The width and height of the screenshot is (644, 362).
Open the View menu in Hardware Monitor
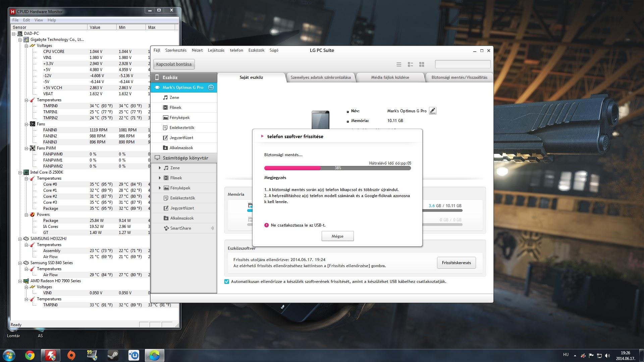coord(39,20)
